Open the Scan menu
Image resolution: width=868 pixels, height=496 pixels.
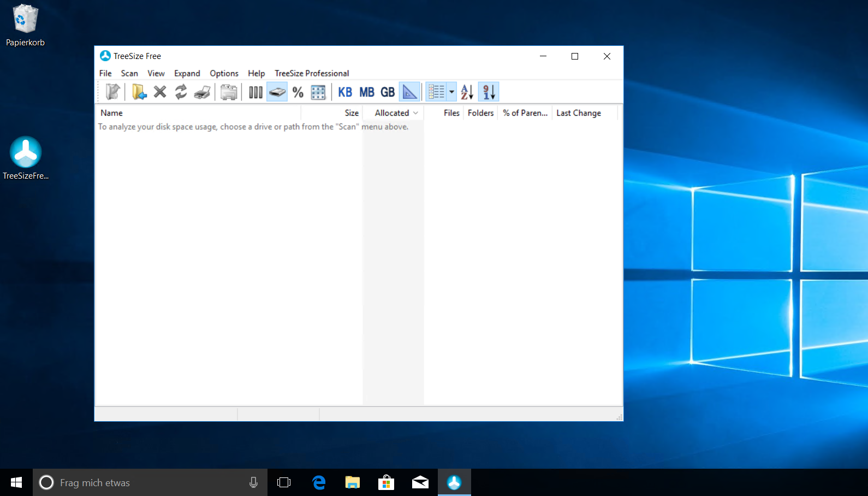coord(129,73)
